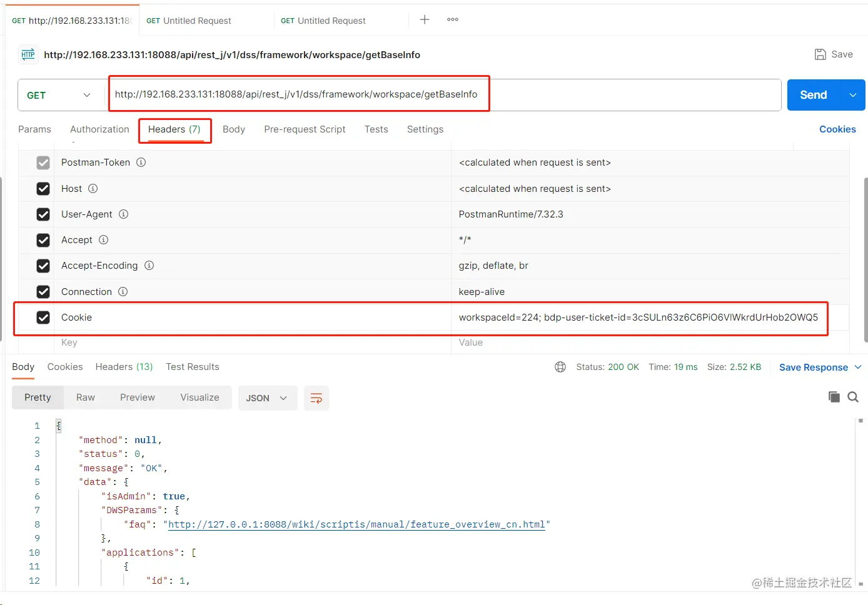This screenshot has height=605, width=868.
Task: Open the Authorization tab
Action: (99, 129)
